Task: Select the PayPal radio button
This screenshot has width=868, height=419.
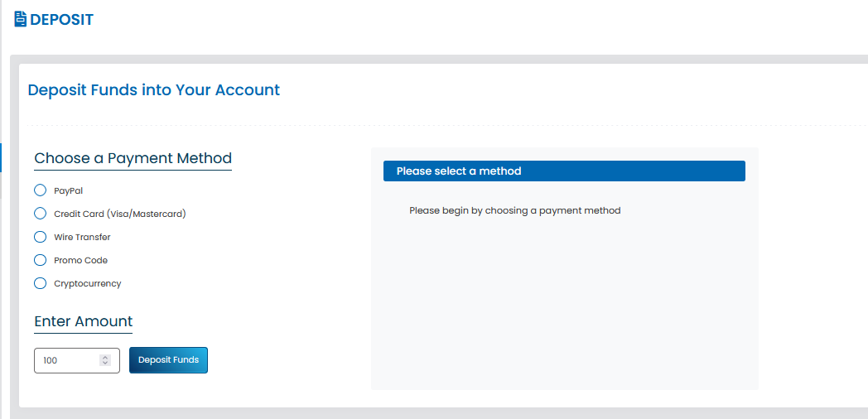Action: click(x=40, y=190)
